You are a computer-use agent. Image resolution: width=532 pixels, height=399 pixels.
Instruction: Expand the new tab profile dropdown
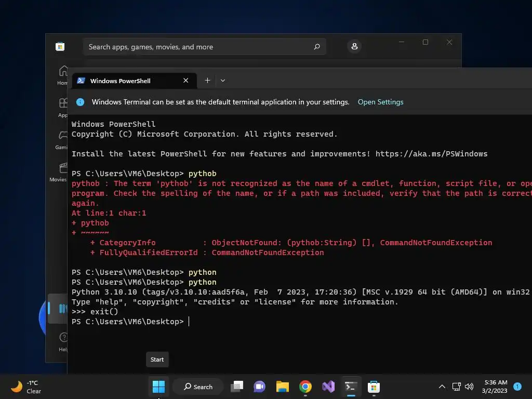click(x=223, y=81)
